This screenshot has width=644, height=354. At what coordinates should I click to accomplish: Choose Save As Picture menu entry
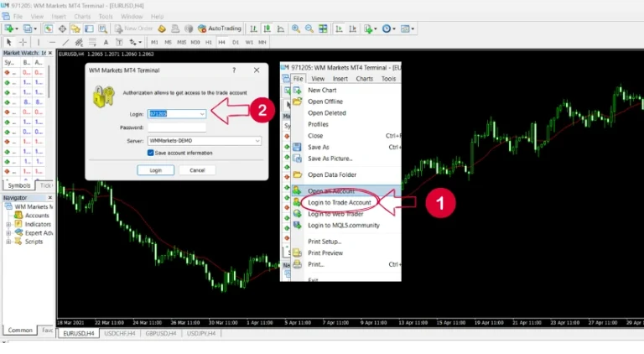coord(330,159)
